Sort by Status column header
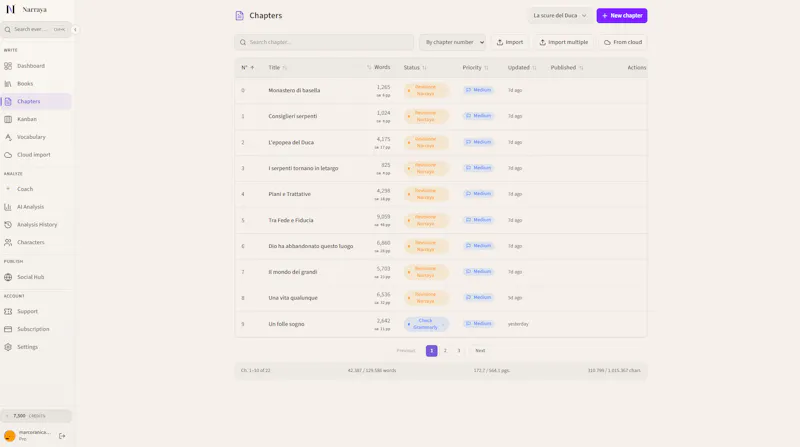 click(x=415, y=67)
